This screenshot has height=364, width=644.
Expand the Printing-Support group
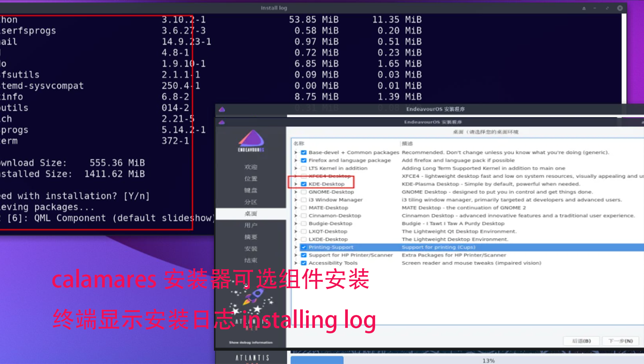(296, 247)
